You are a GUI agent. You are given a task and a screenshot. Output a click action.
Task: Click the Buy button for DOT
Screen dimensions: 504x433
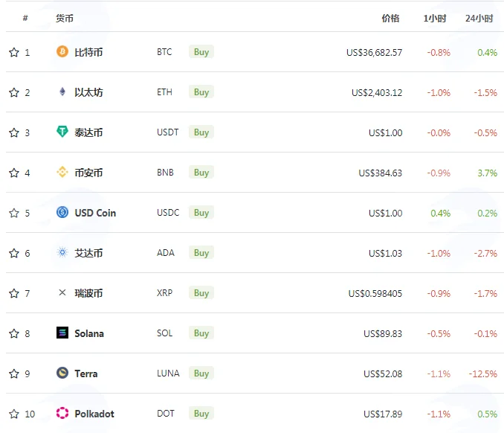201,414
